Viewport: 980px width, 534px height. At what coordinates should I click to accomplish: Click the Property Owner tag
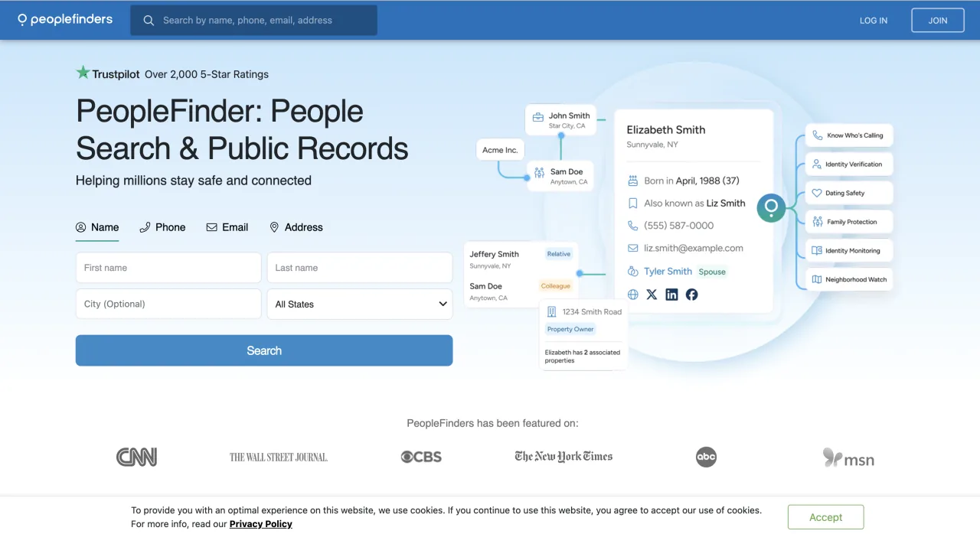click(570, 329)
